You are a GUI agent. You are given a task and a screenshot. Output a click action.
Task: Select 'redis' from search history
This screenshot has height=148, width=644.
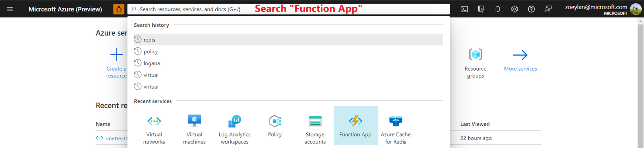point(289,40)
